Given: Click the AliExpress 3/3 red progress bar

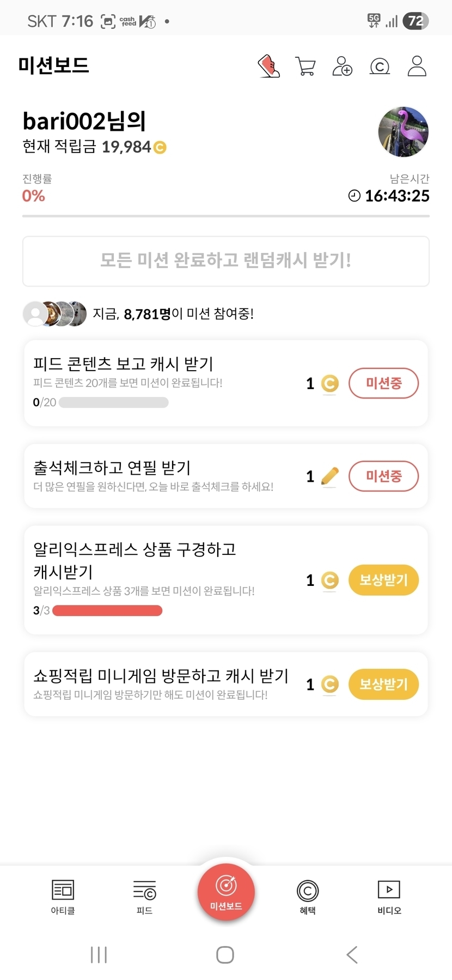Looking at the screenshot, I should (x=107, y=610).
